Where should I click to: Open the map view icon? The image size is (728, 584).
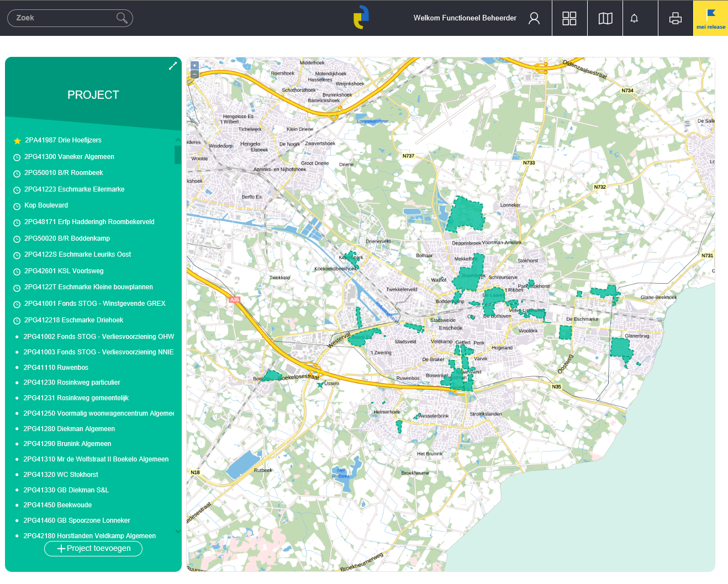tap(605, 18)
